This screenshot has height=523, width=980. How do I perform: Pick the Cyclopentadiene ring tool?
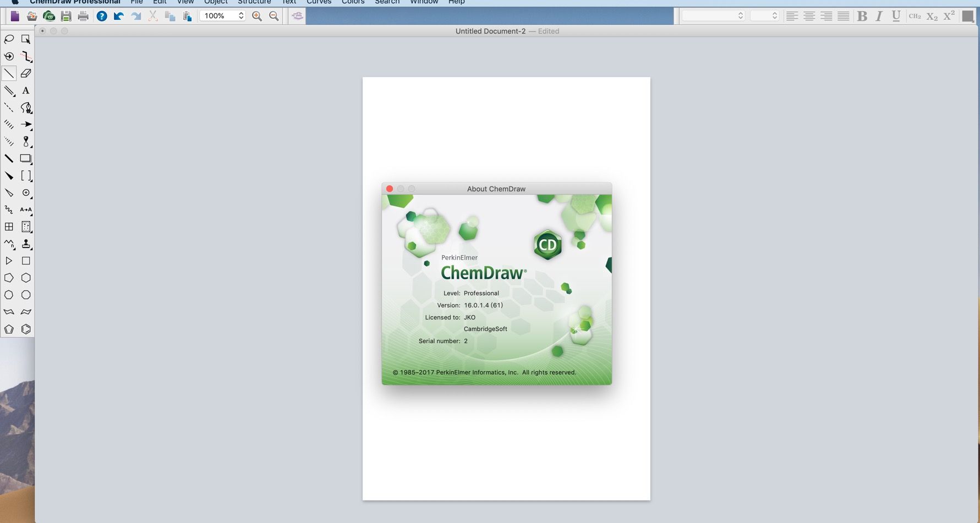click(9, 329)
